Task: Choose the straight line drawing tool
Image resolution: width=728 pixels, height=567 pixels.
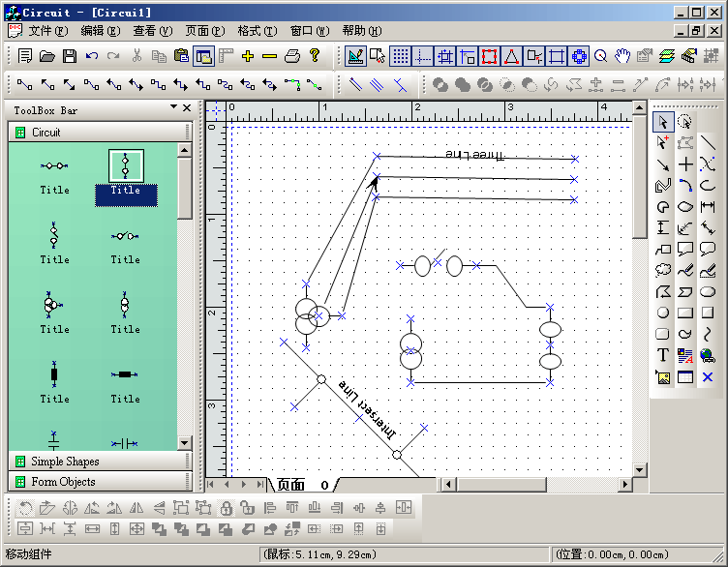Action: click(x=708, y=143)
